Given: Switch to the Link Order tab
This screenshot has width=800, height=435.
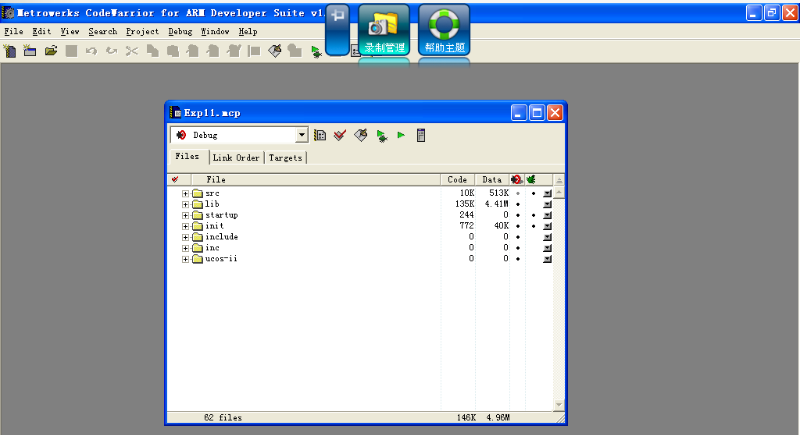Looking at the screenshot, I should tap(236, 158).
